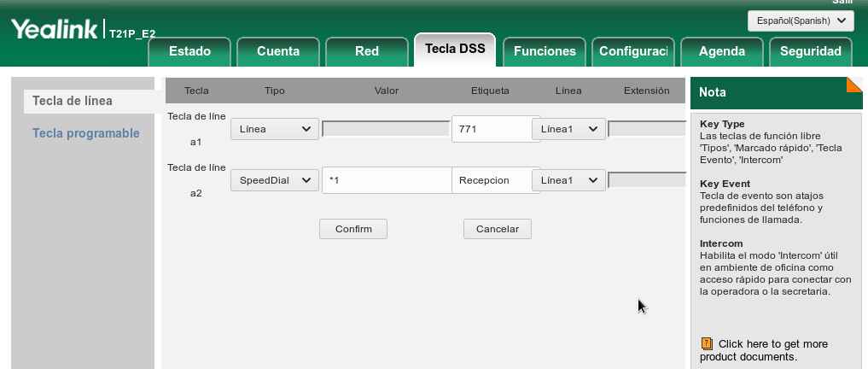
Task: Switch to the Seguridad tab
Action: tap(811, 51)
